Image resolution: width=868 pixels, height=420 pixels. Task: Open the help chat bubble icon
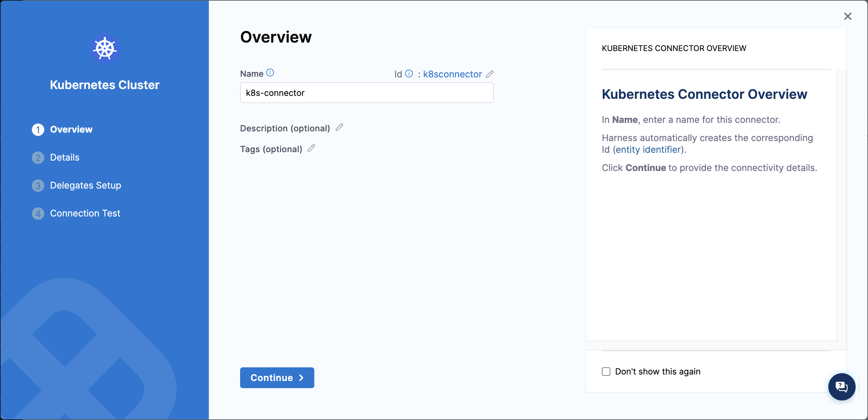point(841,386)
